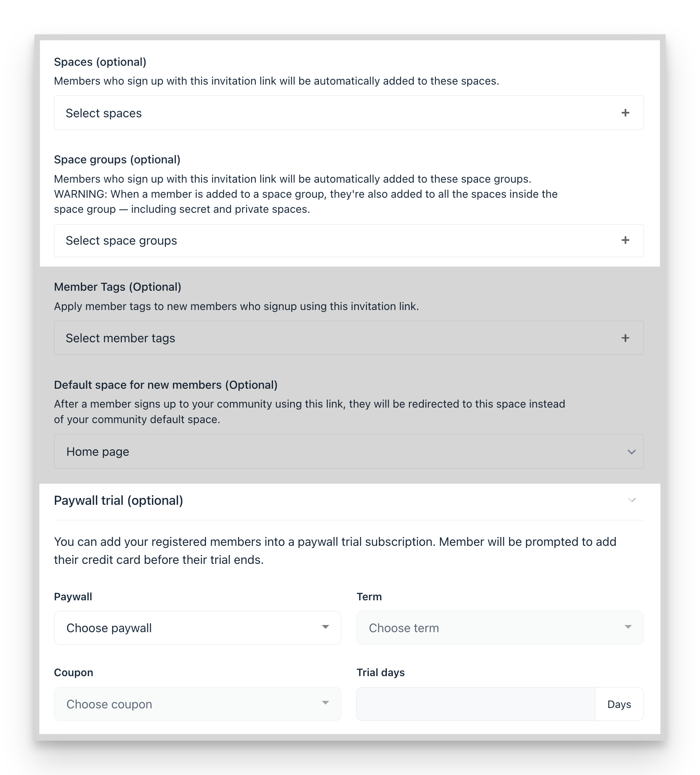This screenshot has width=700, height=775.
Task: Click the Days suffix on Trial days field
Action: coord(619,704)
